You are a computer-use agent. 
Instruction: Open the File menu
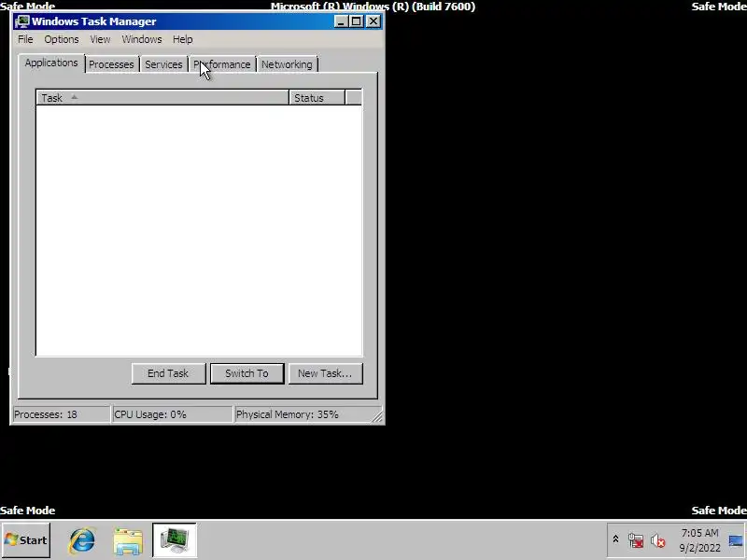[x=25, y=39]
